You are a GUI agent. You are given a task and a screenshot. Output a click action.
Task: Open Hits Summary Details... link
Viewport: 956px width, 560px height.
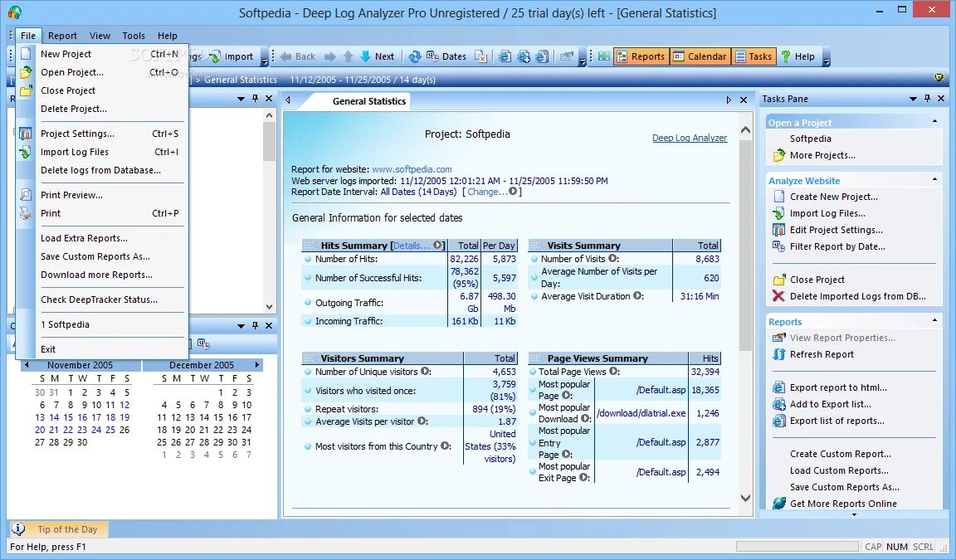pyautogui.click(x=411, y=246)
